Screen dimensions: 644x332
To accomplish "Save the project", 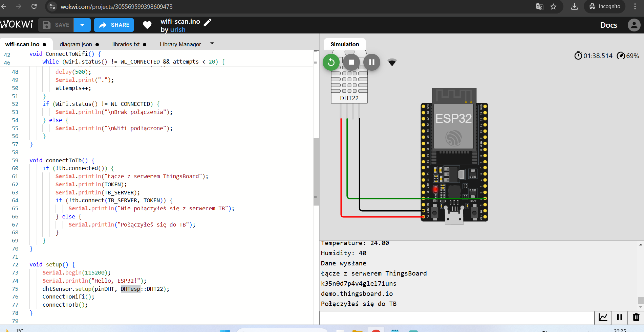I will point(56,25).
